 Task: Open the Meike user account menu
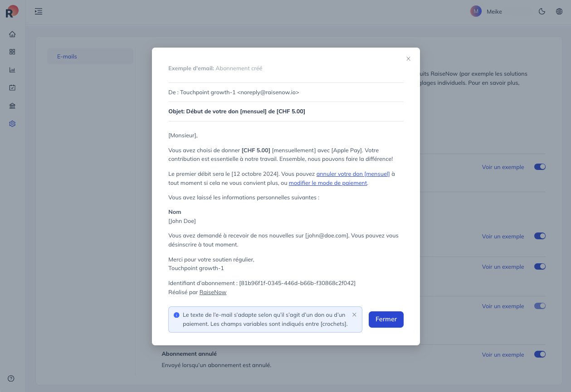click(486, 11)
